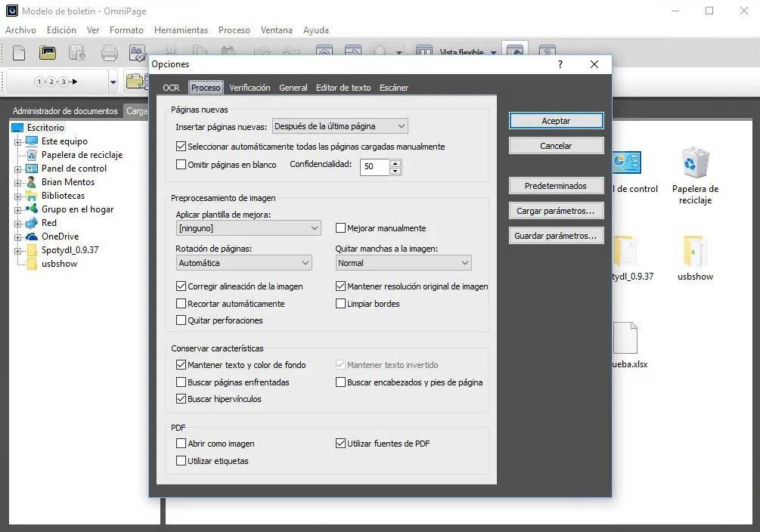
Task: Uncheck Buscar hipervínculos
Action: point(181,399)
